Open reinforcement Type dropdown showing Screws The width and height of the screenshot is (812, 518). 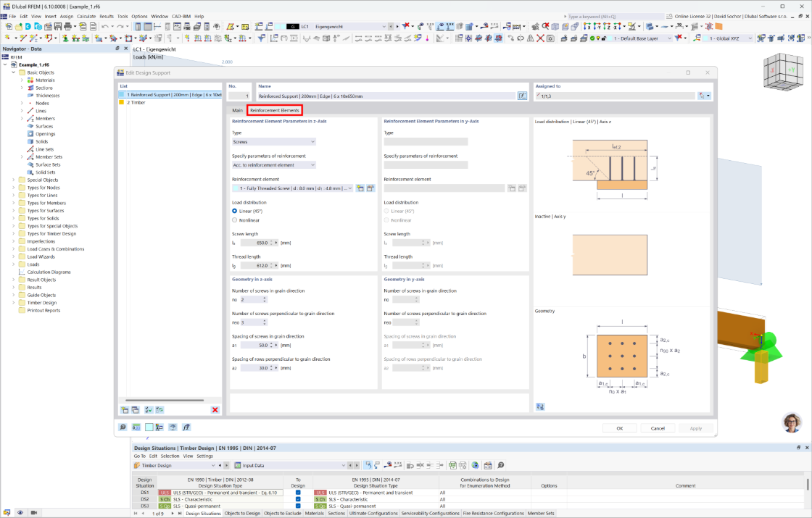[274, 142]
